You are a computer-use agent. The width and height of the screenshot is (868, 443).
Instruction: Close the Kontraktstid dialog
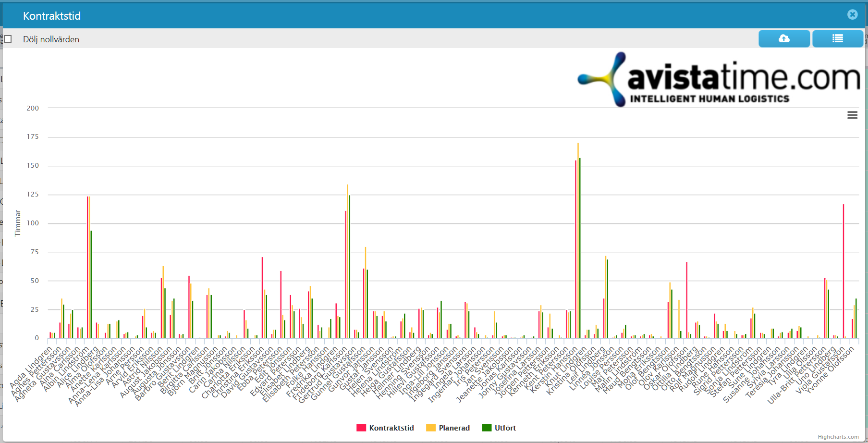852,14
